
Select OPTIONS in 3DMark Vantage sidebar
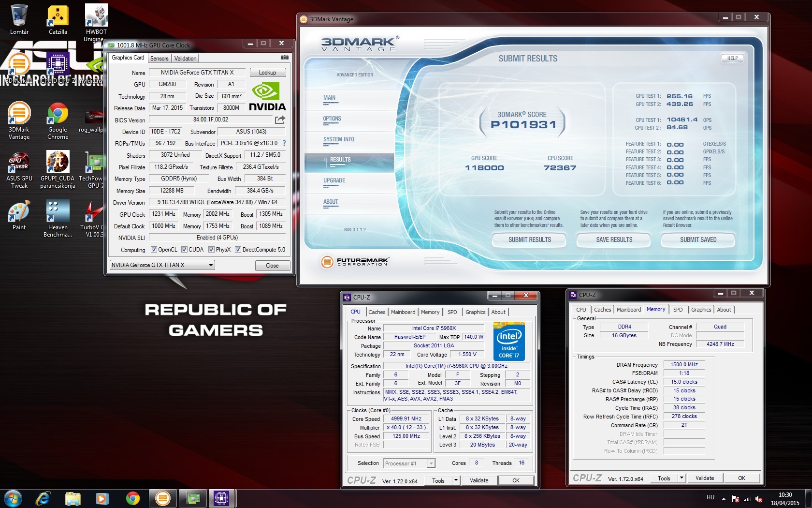click(x=332, y=119)
